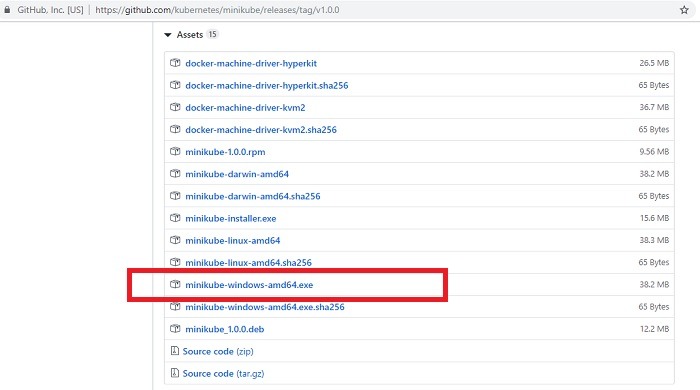Click the GitHub releases URL in address bar

point(217,10)
